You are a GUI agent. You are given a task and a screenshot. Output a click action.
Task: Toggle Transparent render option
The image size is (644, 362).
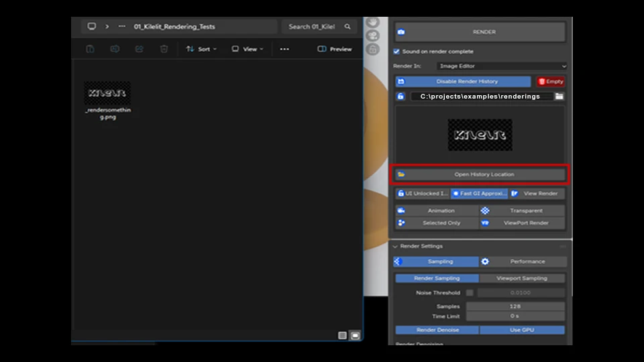point(523,210)
